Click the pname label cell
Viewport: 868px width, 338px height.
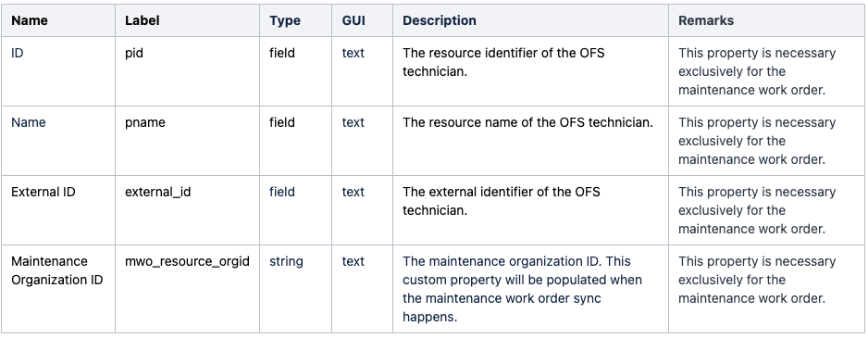tap(145, 122)
